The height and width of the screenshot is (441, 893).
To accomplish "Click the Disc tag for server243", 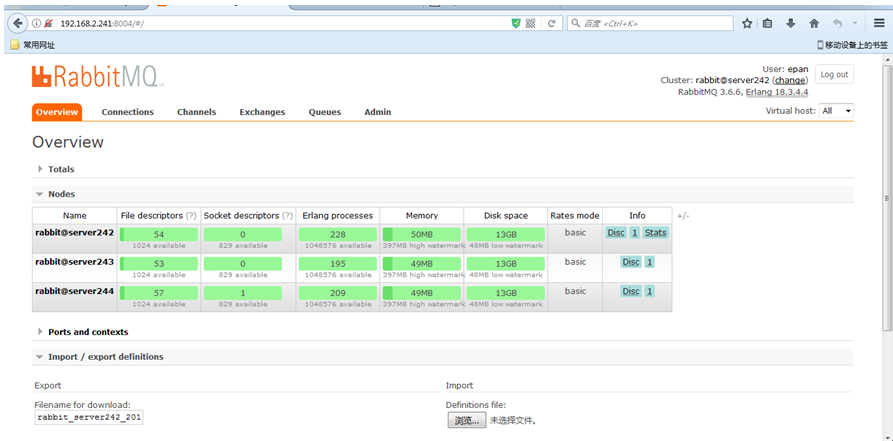I will (631, 262).
